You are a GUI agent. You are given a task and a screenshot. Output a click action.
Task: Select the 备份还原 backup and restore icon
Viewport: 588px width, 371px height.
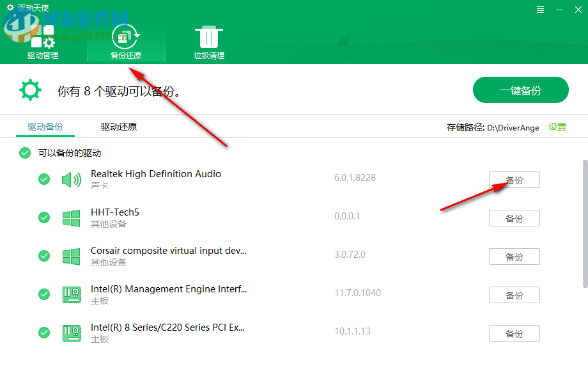point(125,37)
